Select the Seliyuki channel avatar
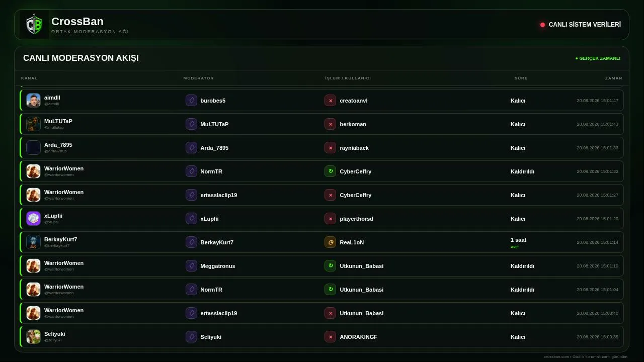The width and height of the screenshot is (644, 362). tap(33, 337)
